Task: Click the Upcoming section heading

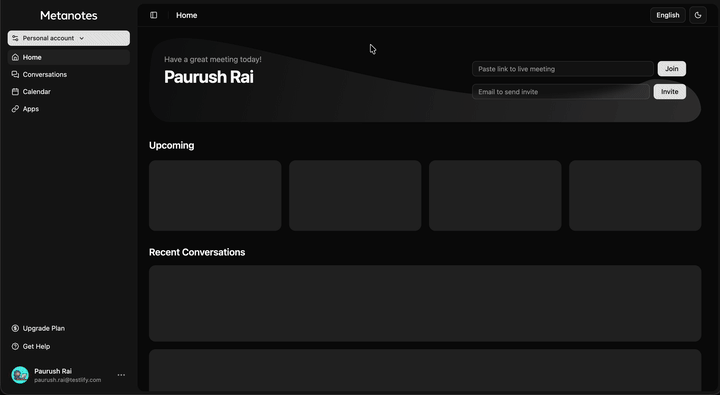Action: [171, 146]
